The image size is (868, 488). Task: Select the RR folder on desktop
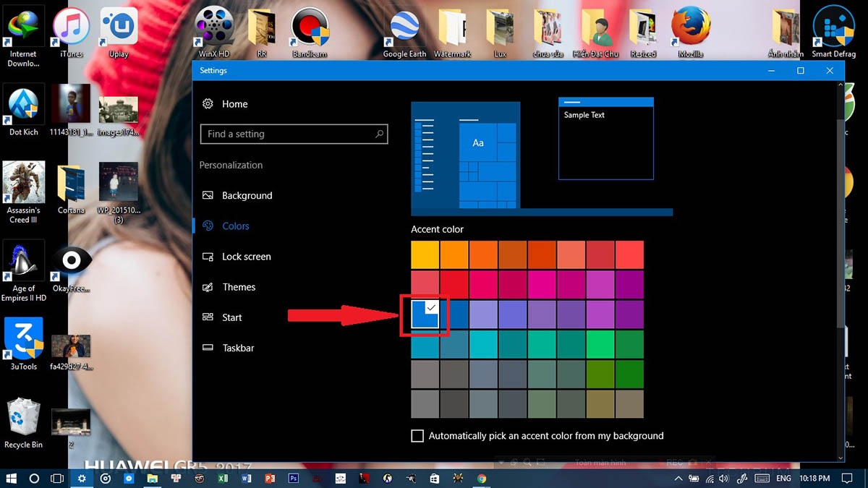pos(262,33)
